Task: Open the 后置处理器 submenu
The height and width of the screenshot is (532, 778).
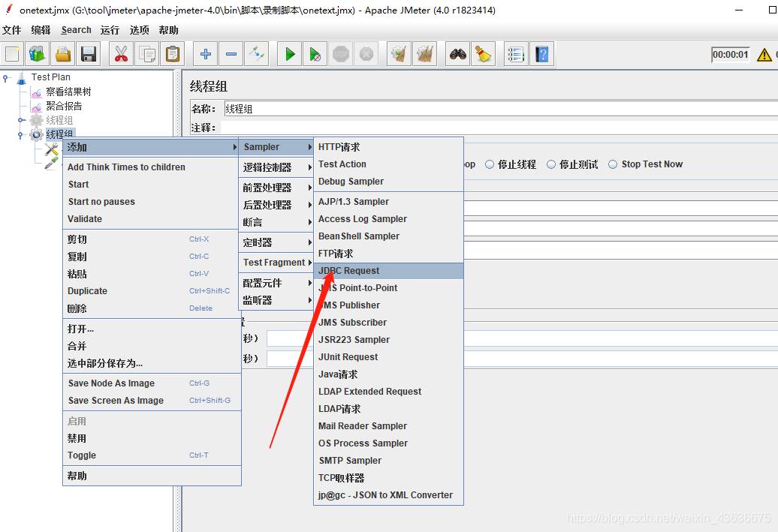Action: [276, 205]
